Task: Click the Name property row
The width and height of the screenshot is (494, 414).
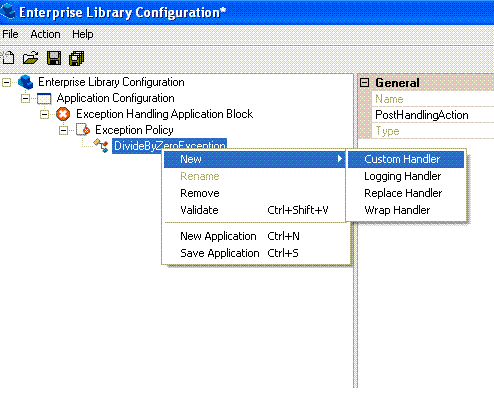Action: [433, 99]
